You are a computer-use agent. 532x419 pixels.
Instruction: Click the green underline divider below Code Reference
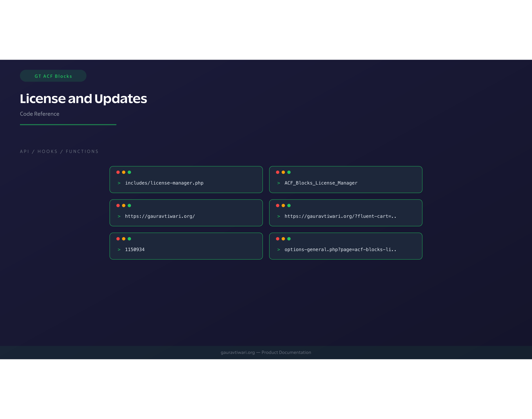(68, 125)
